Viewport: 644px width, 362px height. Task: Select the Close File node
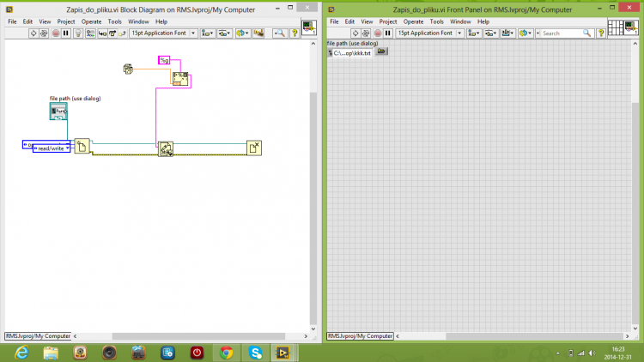[254, 148]
